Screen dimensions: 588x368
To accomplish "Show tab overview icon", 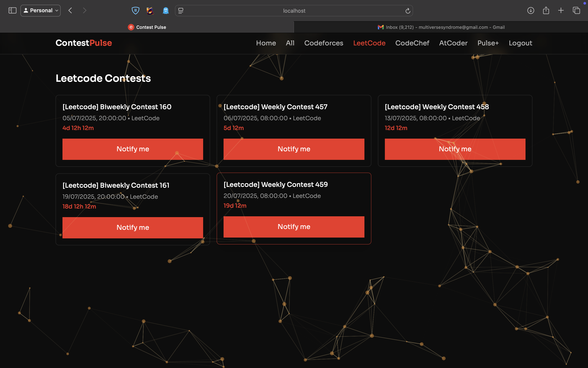I will click(x=576, y=10).
